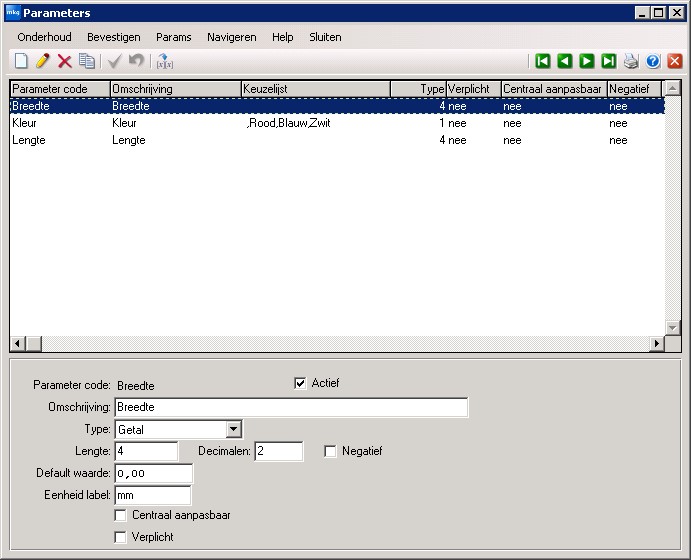Viewport: 691px width, 560px height.
Task: Click the Omschrijving input field
Action: tap(291, 407)
